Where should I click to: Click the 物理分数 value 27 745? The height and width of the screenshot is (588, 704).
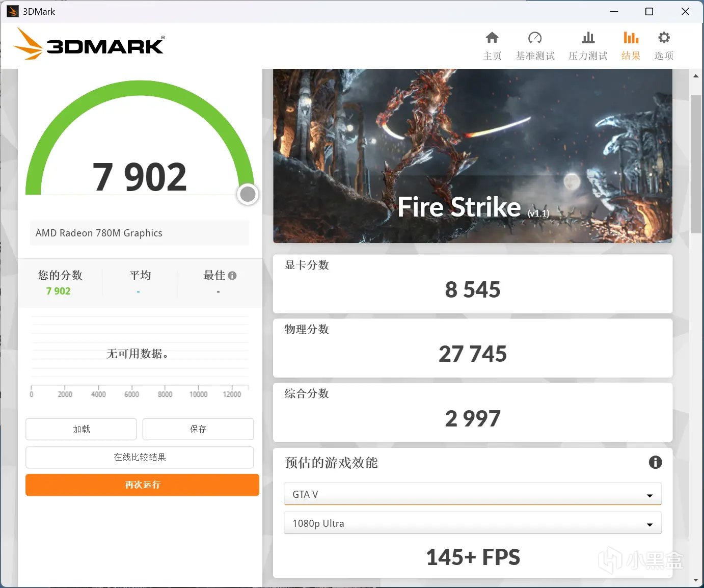click(473, 354)
